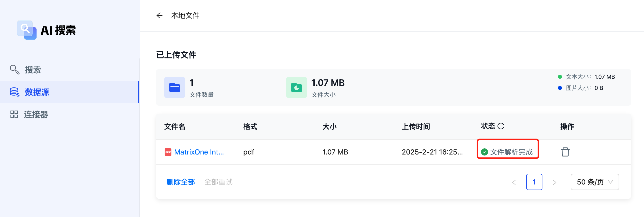
Task: Open the 搜索 sidebar menu item
Action: (x=33, y=70)
